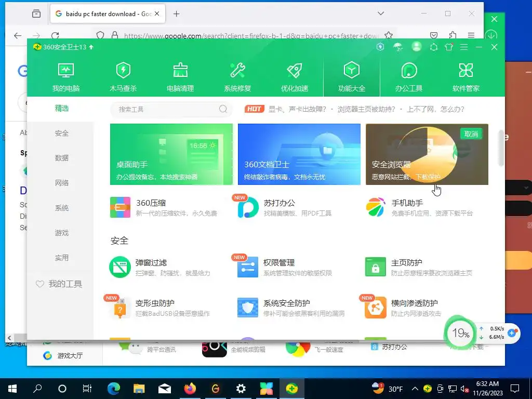Open 软件管家 software manager
532x399 pixels.
[x=466, y=77]
